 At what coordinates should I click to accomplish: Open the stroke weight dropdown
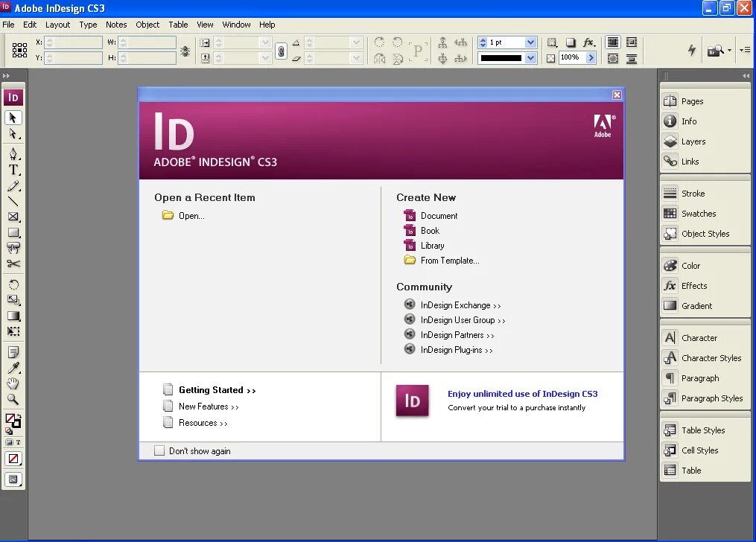tap(530, 42)
